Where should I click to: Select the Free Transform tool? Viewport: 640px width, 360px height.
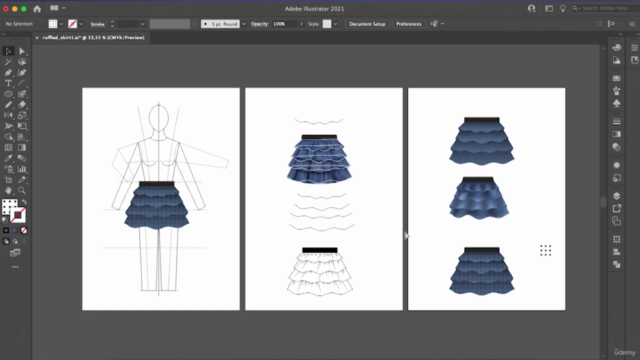22,126
